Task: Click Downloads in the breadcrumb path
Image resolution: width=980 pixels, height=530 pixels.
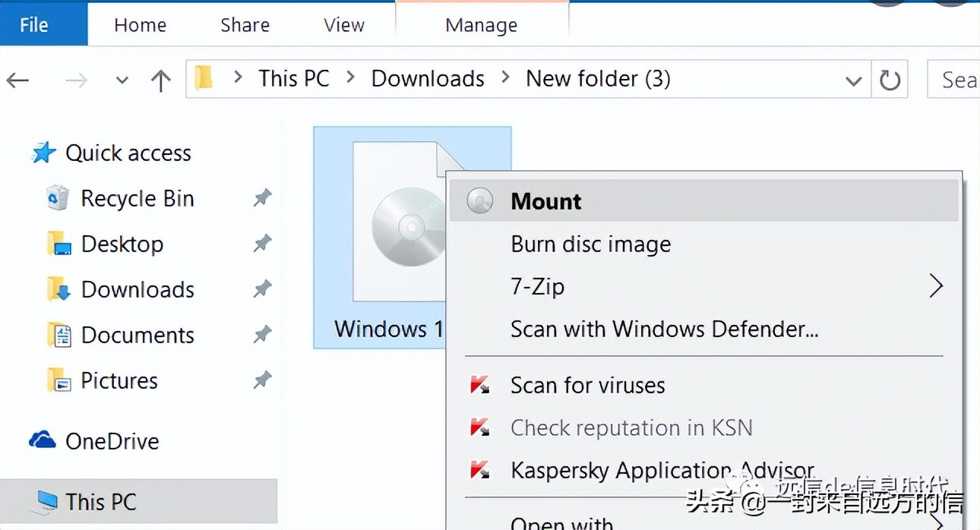Action: point(427,78)
